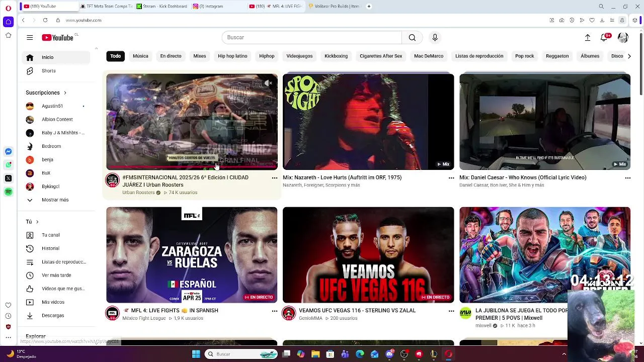Show more category chips with right arrow

(x=629, y=56)
